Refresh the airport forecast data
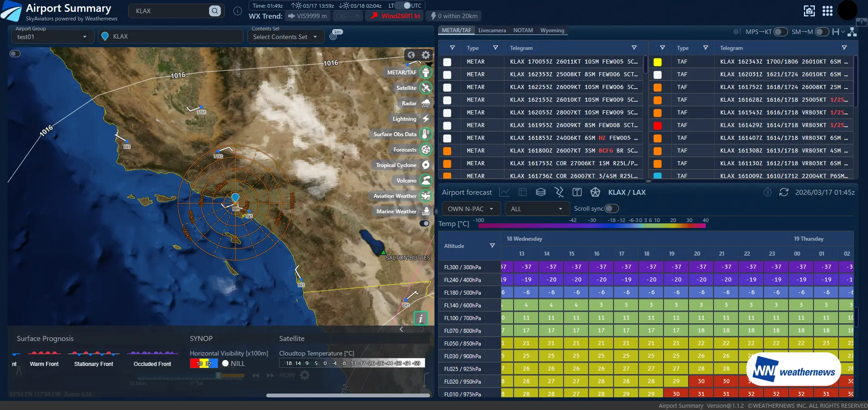Viewport: 868px width, 410px height. (783, 193)
